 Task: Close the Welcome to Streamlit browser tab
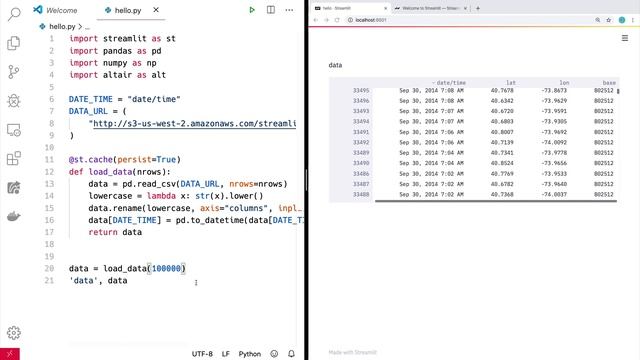click(465, 8)
